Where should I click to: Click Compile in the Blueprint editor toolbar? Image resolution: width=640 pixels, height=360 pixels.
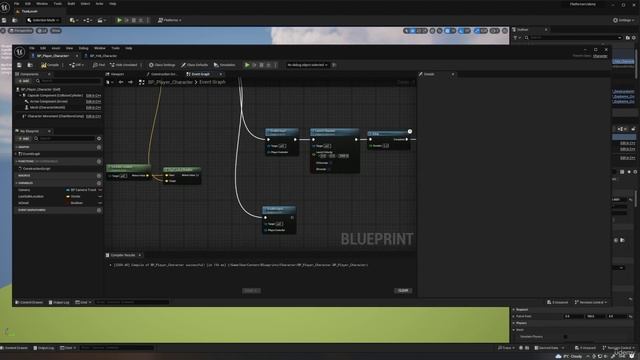click(x=50, y=65)
